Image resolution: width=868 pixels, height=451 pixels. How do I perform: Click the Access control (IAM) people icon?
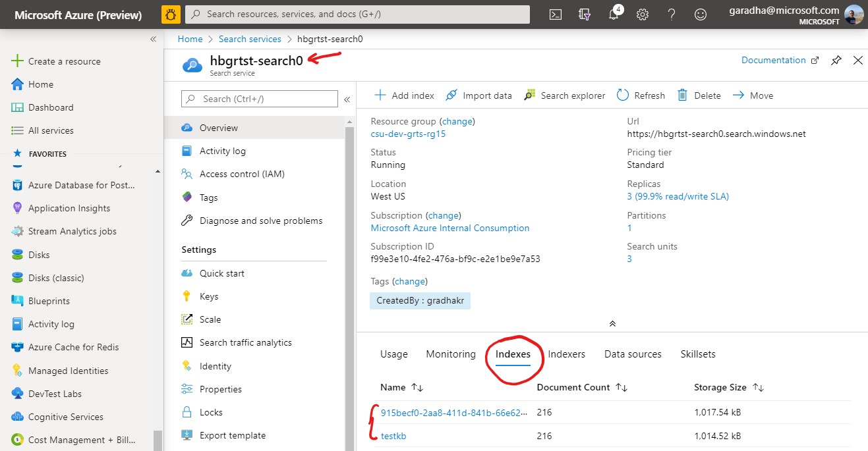[187, 174]
